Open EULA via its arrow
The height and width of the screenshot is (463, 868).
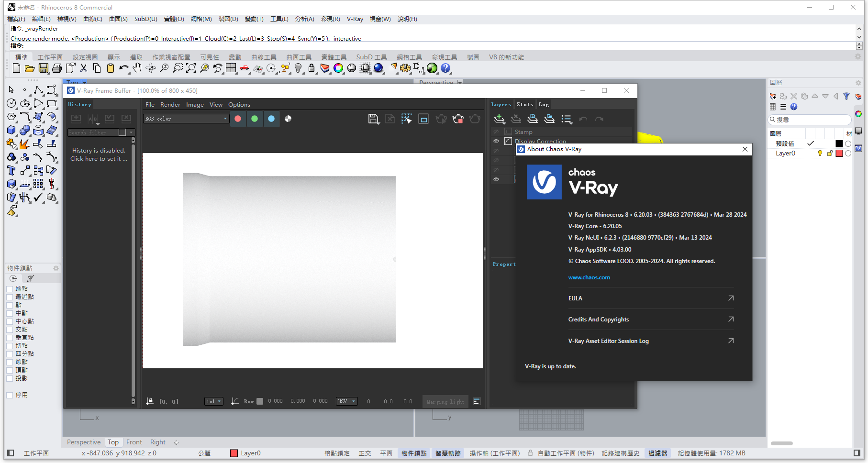731,298
